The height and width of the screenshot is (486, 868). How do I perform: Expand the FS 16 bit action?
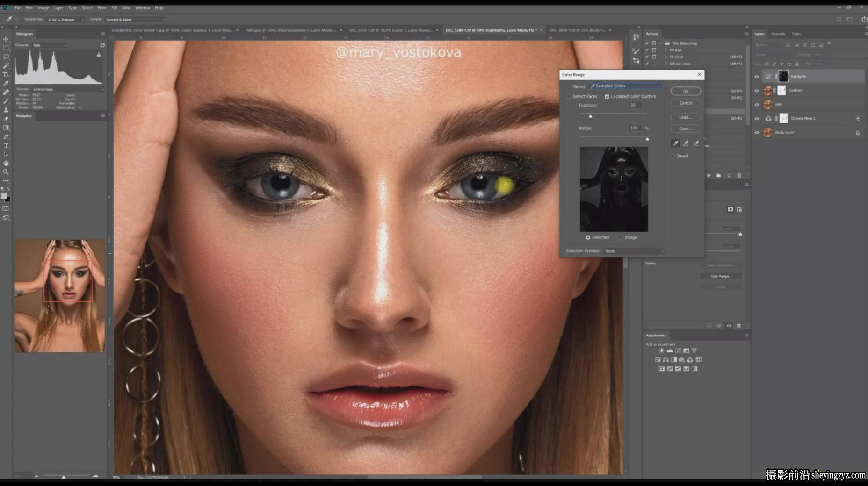[666, 57]
